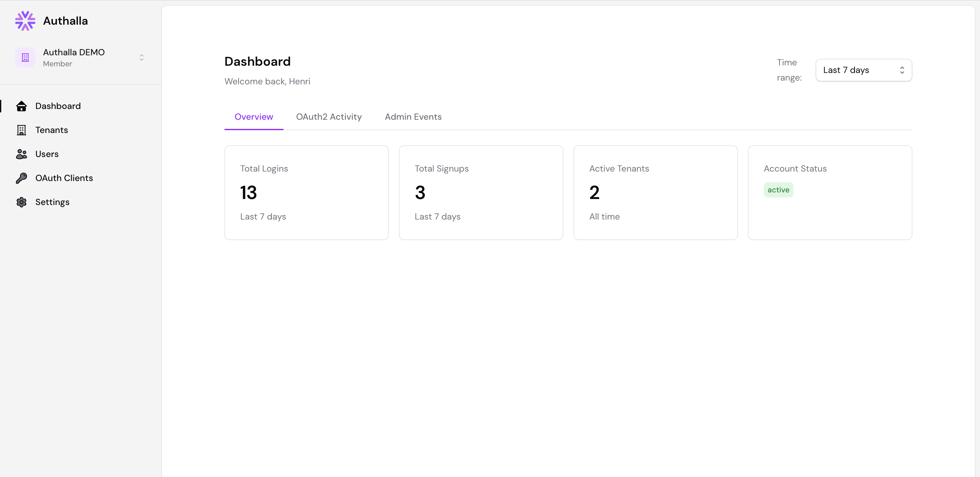Open Settings via the gear icon

[21, 202]
